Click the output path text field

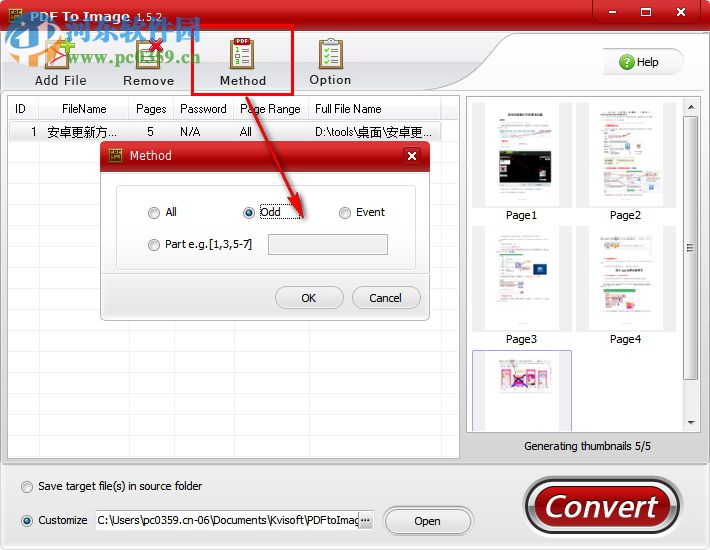point(227,520)
